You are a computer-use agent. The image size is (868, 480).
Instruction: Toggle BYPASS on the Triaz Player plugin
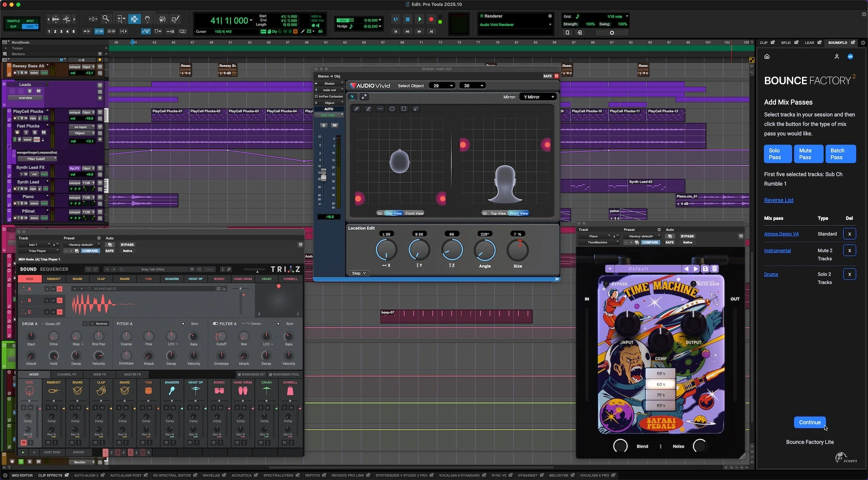tap(127, 245)
